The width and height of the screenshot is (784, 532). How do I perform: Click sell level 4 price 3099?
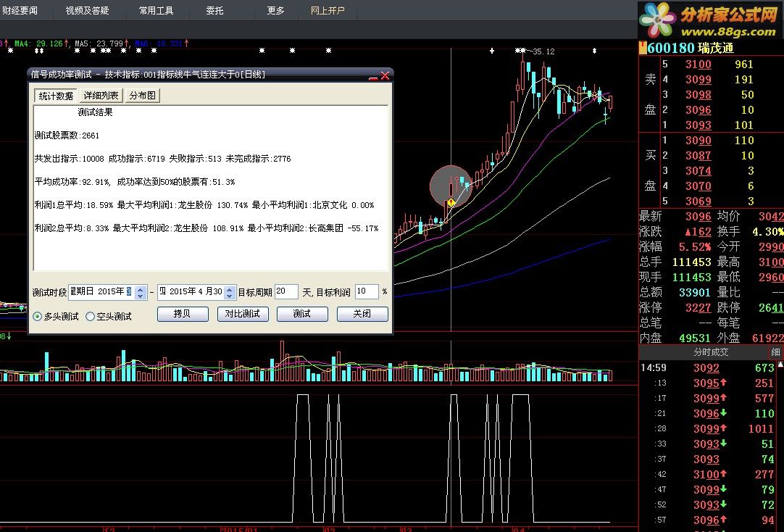point(698,80)
